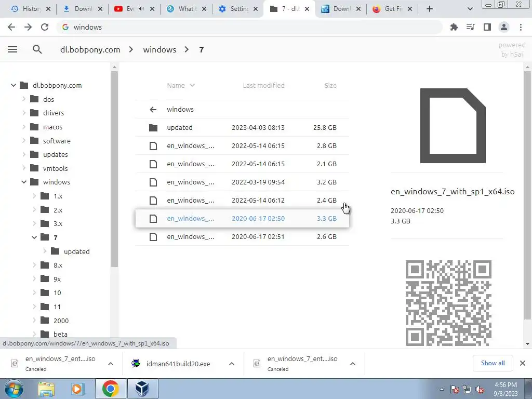This screenshot has height=399, width=532.
Task: Switch to the History tab
Action: [31, 9]
